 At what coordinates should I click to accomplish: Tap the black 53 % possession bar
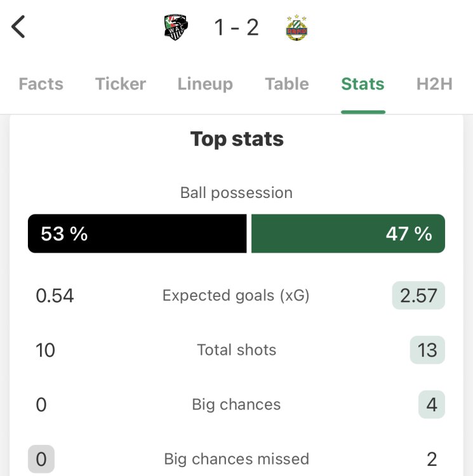tap(137, 234)
